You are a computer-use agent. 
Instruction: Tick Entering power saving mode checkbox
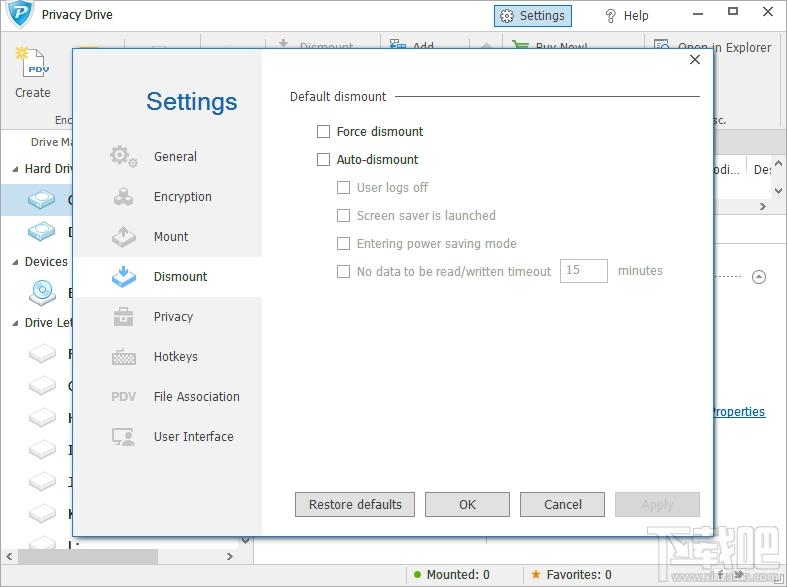click(x=343, y=244)
